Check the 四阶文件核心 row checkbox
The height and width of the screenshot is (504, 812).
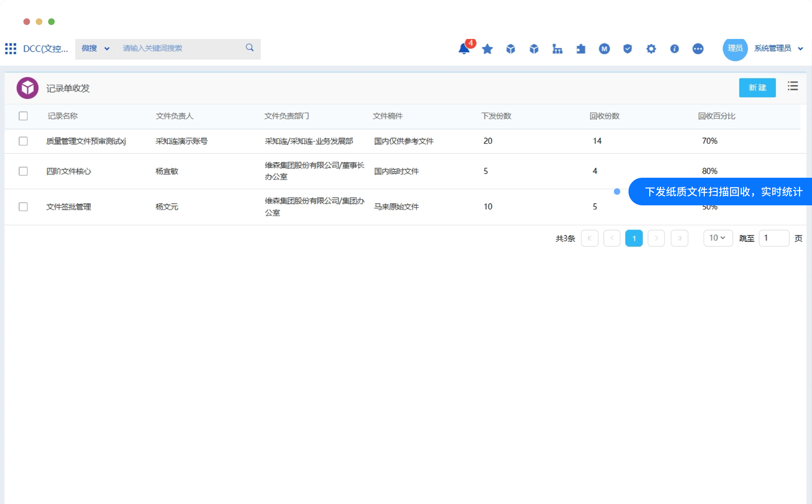[x=23, y=171]
